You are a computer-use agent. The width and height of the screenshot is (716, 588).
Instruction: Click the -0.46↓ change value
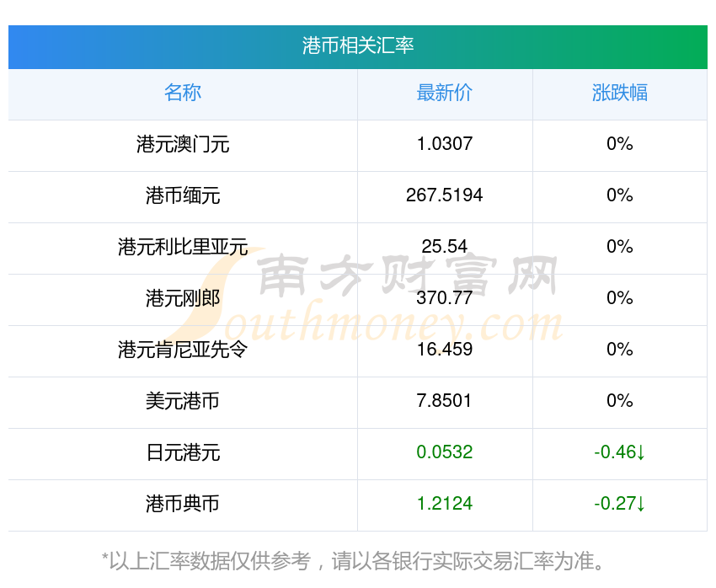620,452
